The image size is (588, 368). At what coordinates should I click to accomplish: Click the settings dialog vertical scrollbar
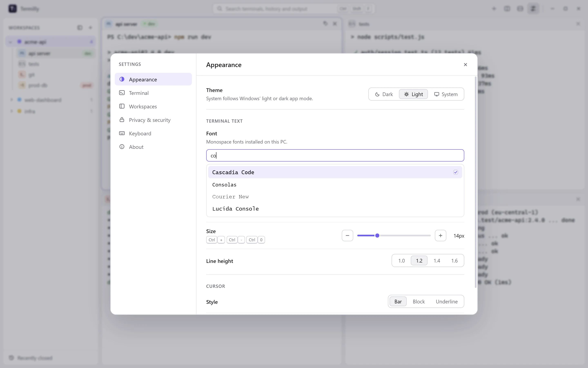(476, 182)
